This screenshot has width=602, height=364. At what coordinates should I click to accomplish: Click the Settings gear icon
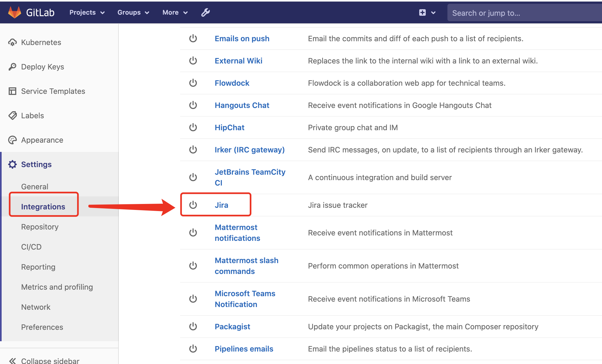(x=12, y=164)
